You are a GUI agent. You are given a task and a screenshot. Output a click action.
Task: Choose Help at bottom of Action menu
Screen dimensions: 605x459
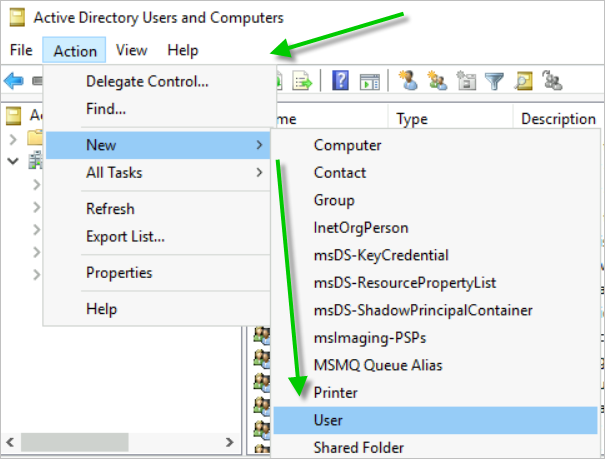(158, 309)
